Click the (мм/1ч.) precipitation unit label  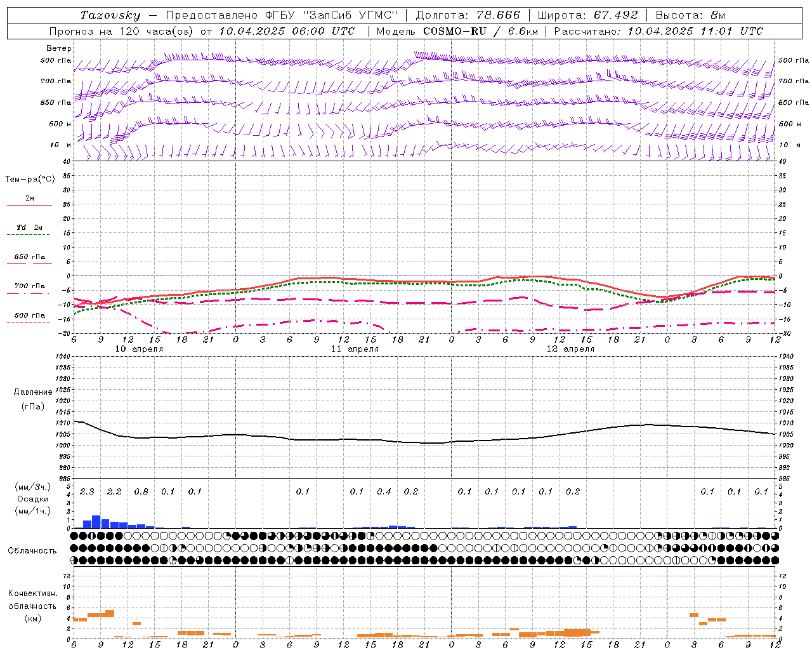pos(32,511)
